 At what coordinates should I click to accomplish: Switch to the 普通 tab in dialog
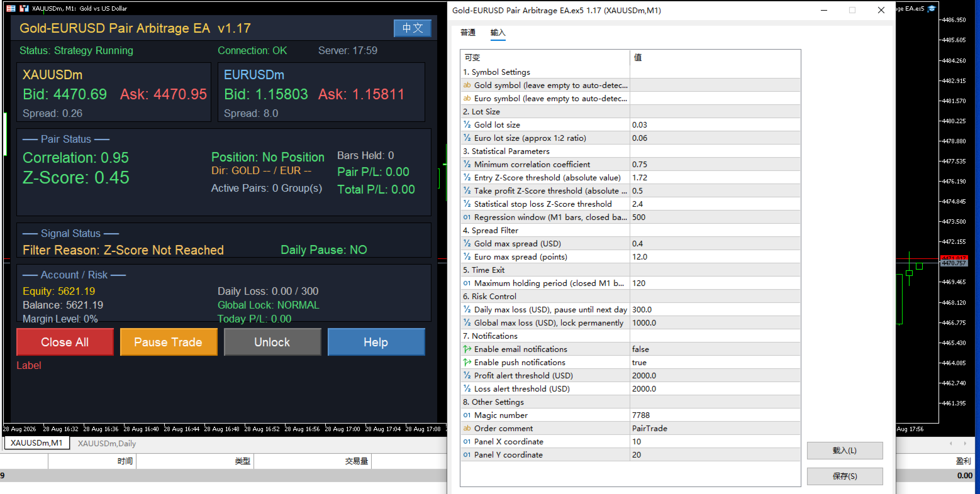(468, 33)
